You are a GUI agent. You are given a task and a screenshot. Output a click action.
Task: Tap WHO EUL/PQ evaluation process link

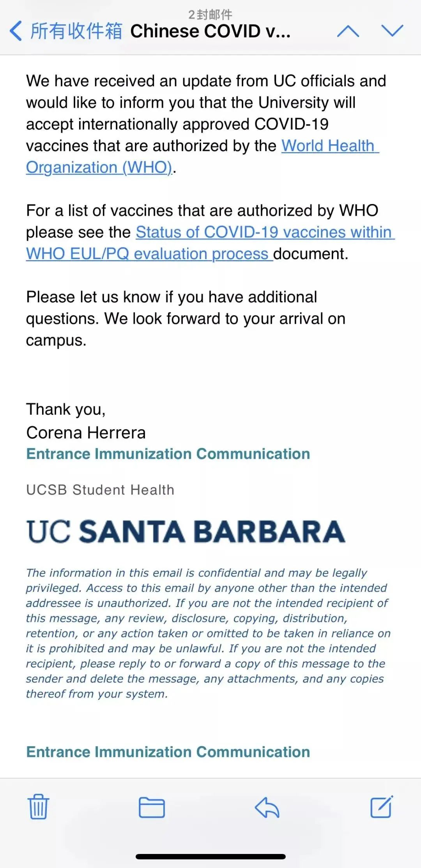[x=149, y=254]
